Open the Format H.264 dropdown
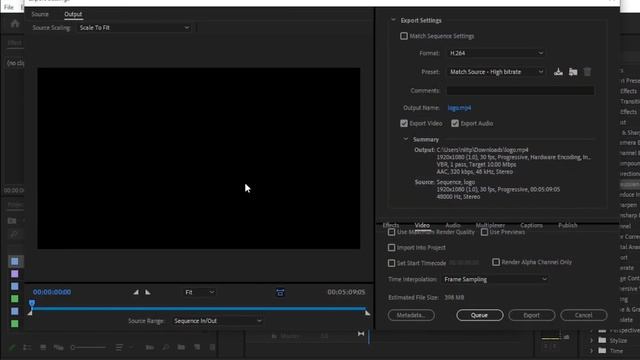This screenshot has height=360, width=640. [x=496, y=53]
